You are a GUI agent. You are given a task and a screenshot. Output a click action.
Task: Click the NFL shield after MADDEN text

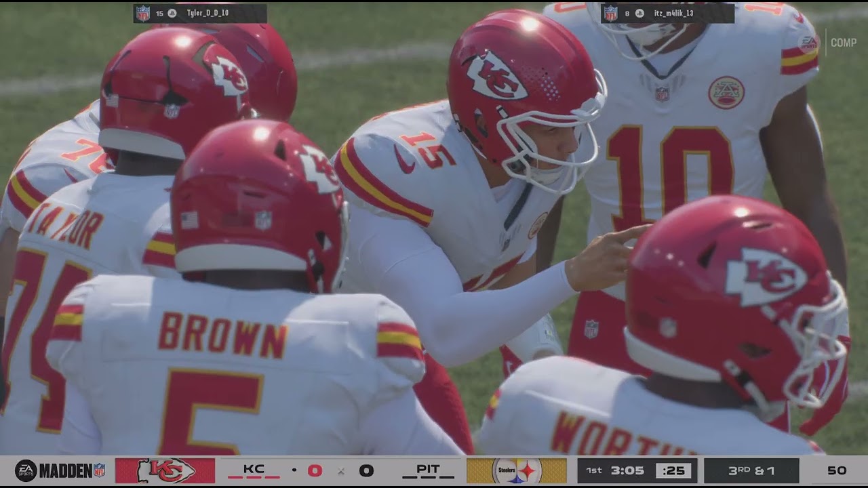tap(100, 470)
